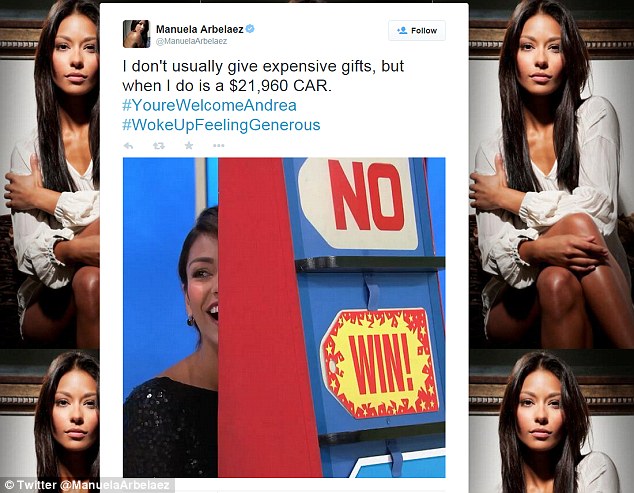Screen dimensions: 634x493
Task: Open the #WokeUpFeelingGenerous hashtag
Action: click(x=221, y=125)
